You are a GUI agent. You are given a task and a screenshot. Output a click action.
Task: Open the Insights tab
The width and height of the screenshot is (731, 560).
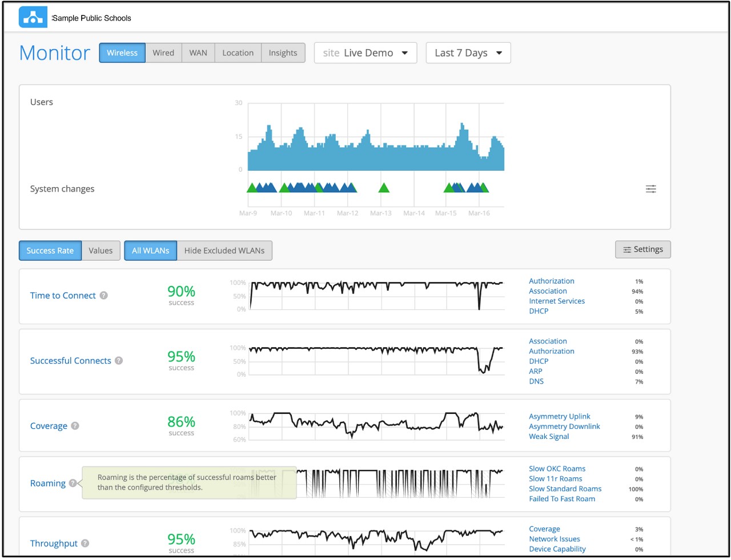coord(283,53)
